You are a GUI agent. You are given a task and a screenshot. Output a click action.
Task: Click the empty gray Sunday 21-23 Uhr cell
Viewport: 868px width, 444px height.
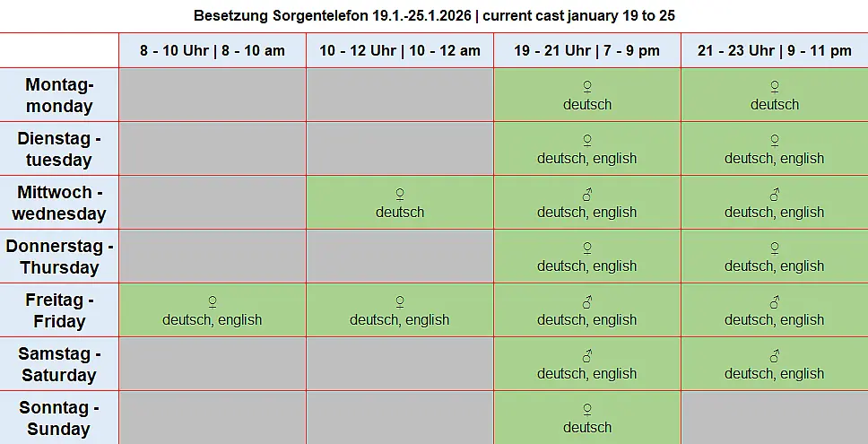(x=775, y=418)
